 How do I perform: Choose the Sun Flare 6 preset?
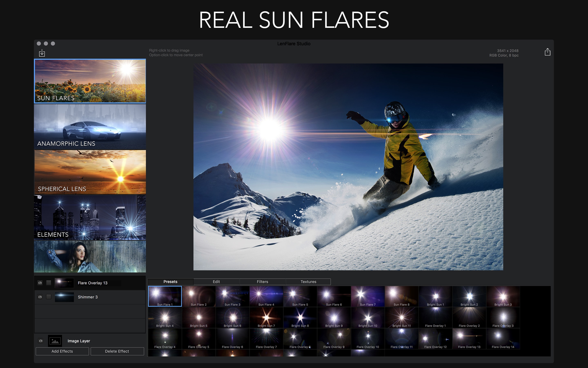coord(334,296)
